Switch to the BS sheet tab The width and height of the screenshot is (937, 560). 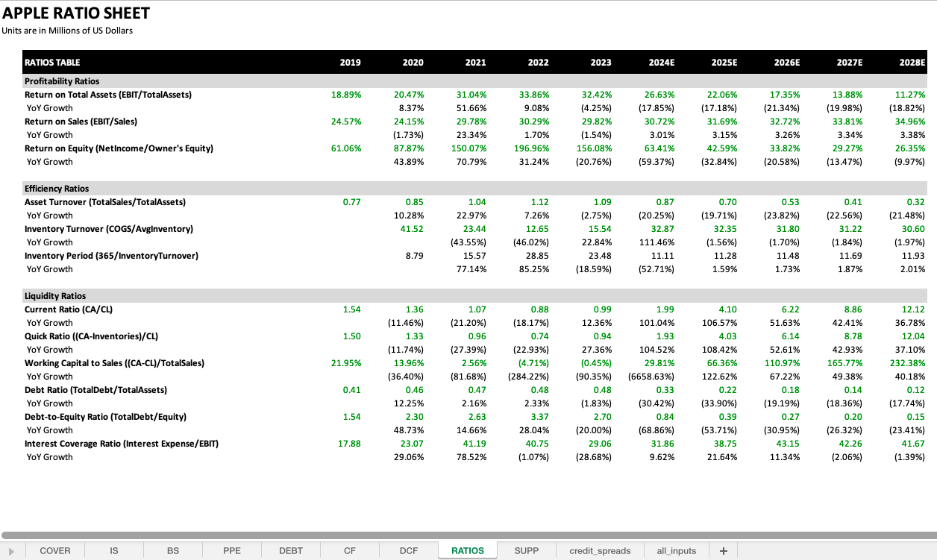tap(173, 551)
